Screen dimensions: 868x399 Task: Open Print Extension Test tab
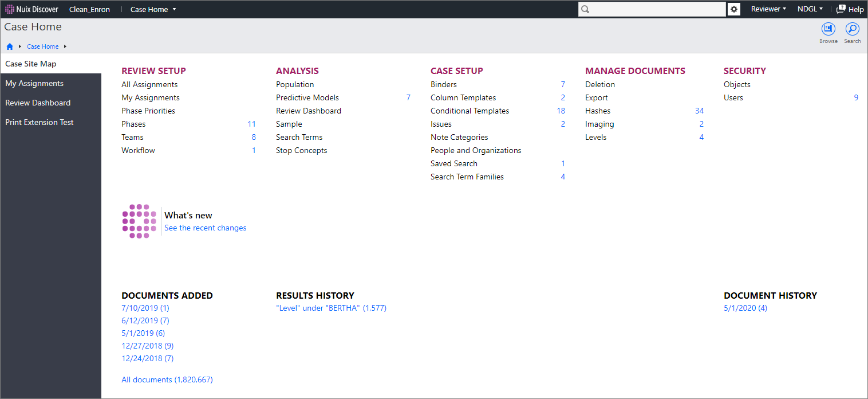[x=40, y=122]
